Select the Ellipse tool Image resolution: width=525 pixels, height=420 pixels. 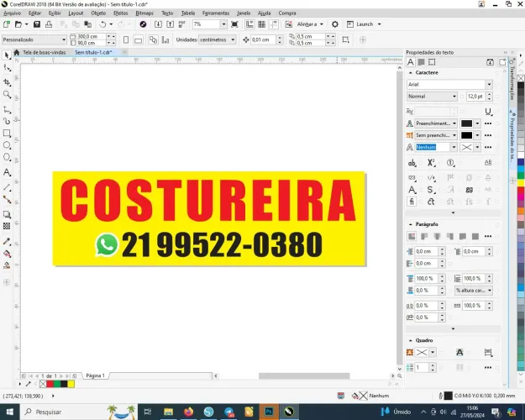coord(7,145)
